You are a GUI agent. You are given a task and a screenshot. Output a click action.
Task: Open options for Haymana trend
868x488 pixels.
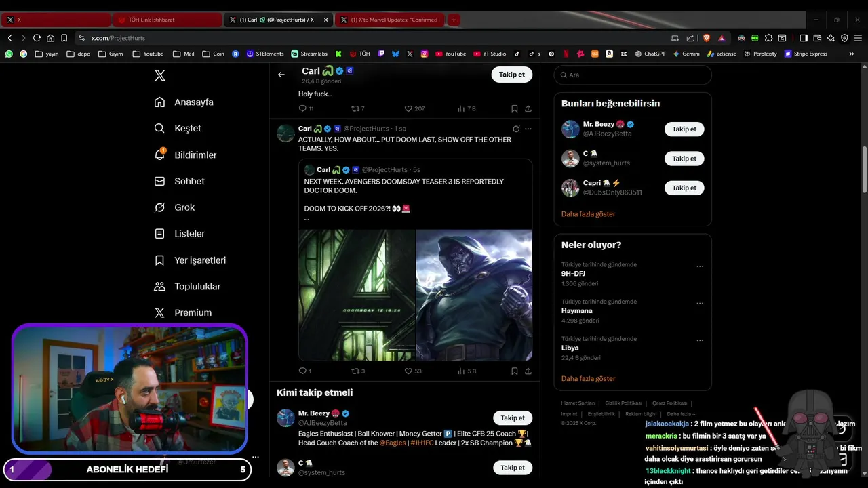coord(700,303)
